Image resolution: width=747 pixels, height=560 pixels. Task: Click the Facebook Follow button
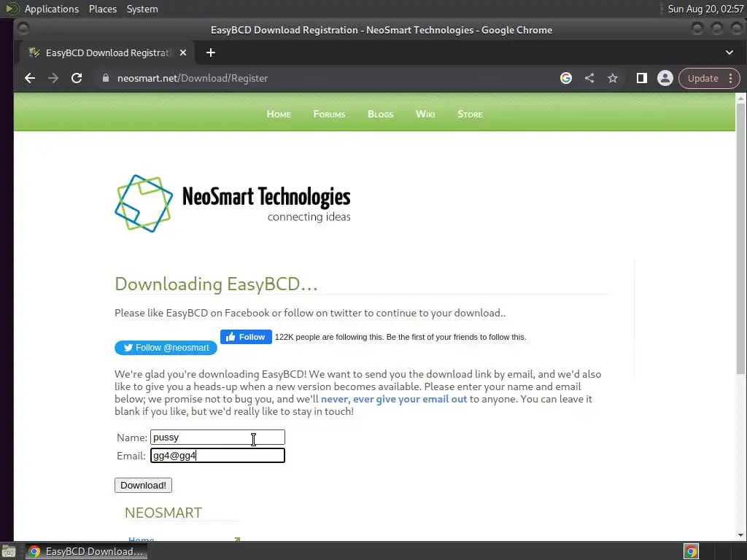pyautogui.click(x=246, y=337)
